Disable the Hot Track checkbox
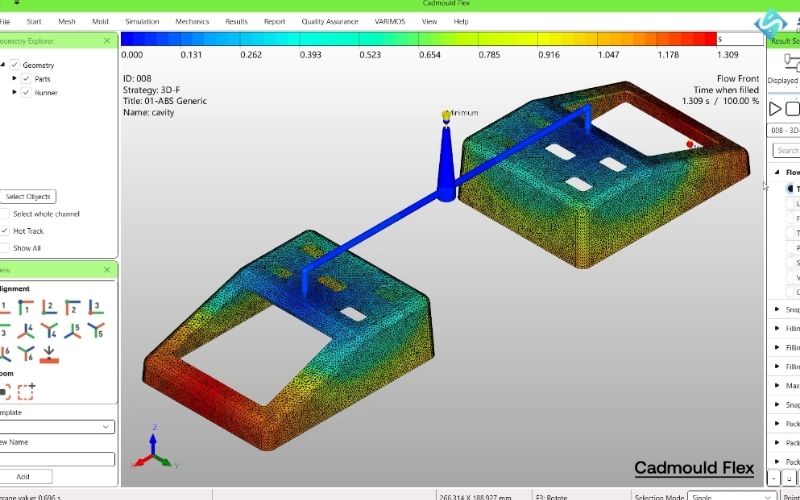Screen dimensions: 800x500 (5, 231)
